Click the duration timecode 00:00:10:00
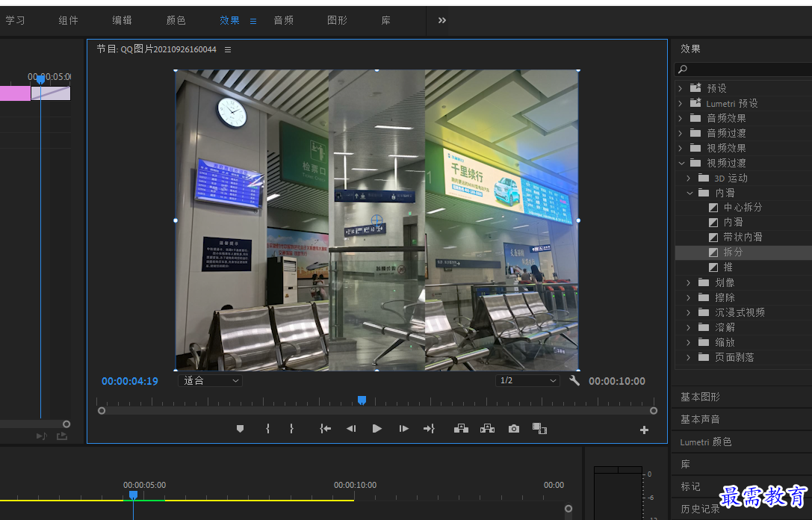This screenshot has height=520, width=812. (617, 381)
